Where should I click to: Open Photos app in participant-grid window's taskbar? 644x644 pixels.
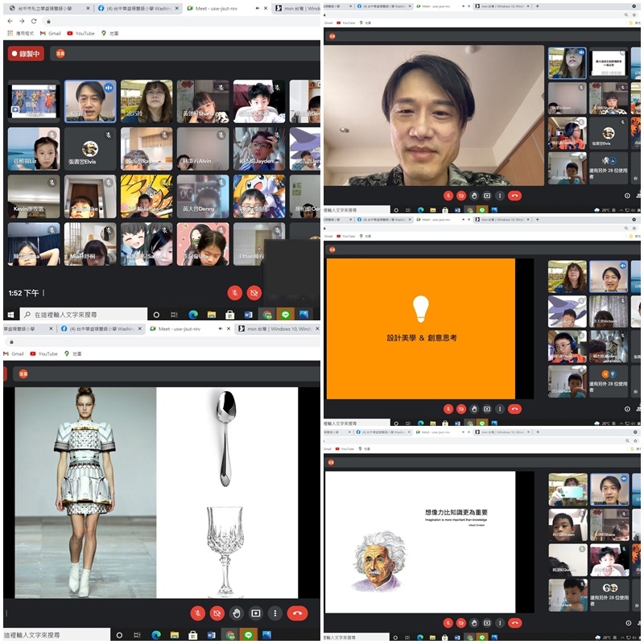point(303,315)
